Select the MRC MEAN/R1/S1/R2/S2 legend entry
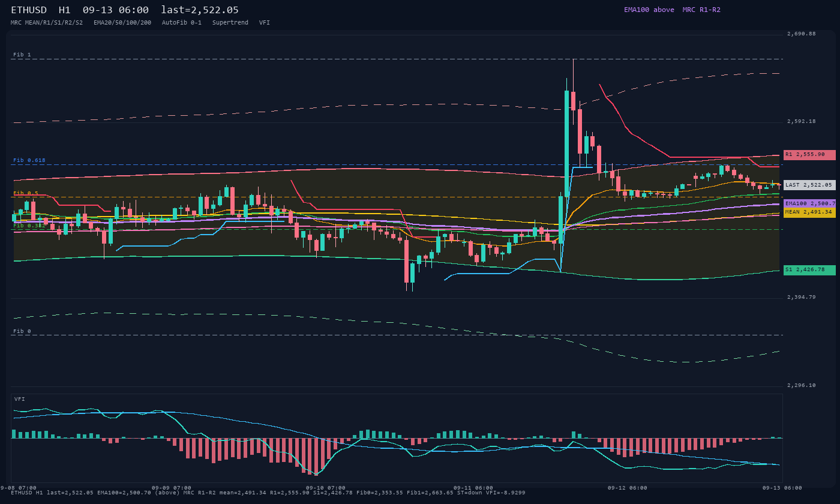Image resolution: width=840 pixels, height=504 pixels. 47,23
